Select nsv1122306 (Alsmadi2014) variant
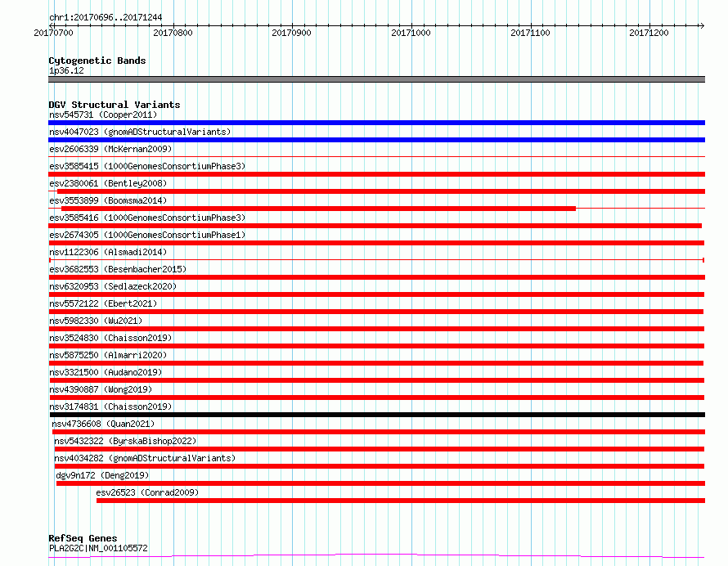The height and width of the screenshot is (566, 728). (108, 252)
